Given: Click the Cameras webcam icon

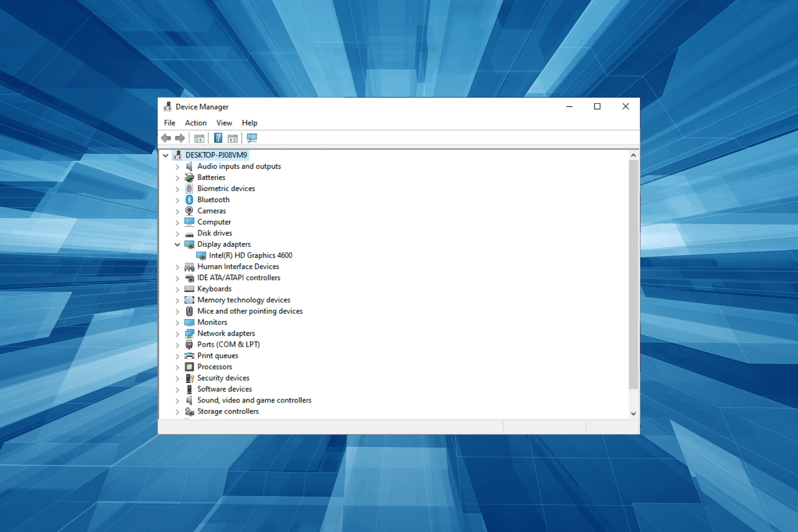Looking at the screenshot, I should (x=189, y=211).
